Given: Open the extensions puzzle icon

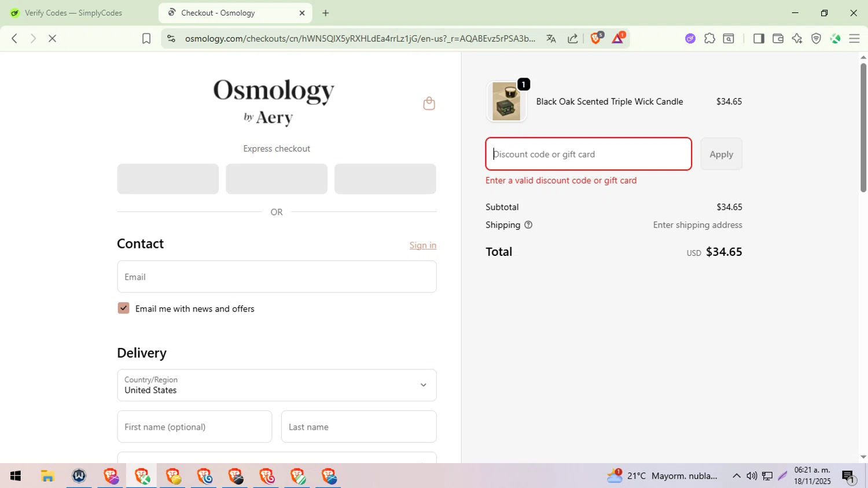Looking at the screenshot, I should click(709, 38).
